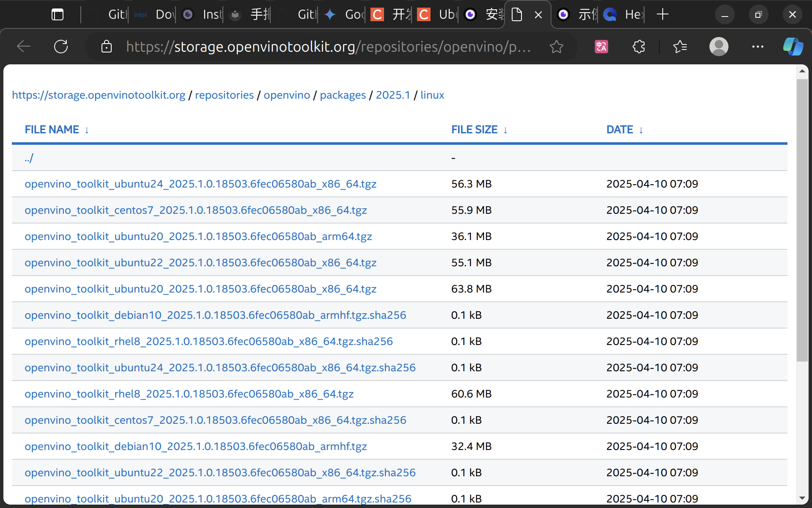
Task: Open ubuntu20 arm64.tgz.sha256 file
Action: [218, 499]
